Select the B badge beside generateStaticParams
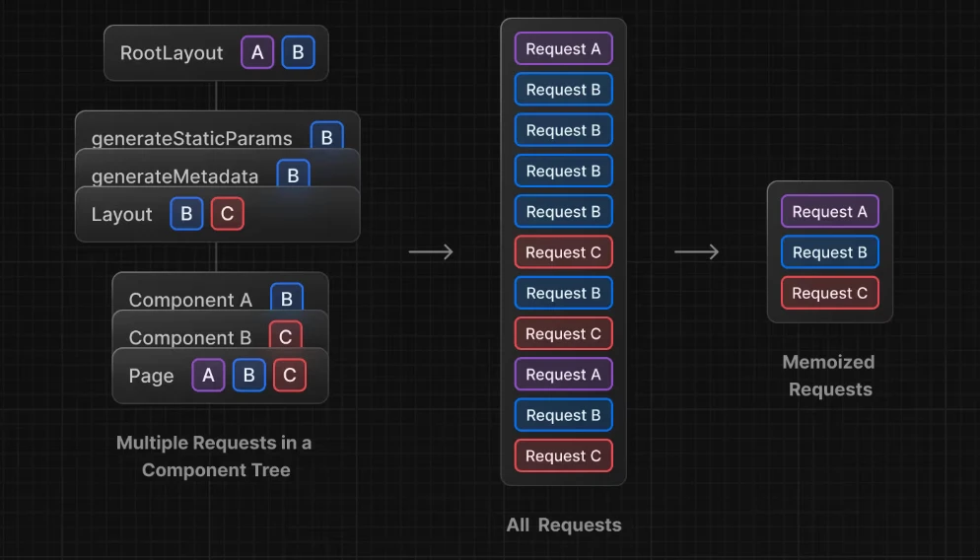This screenshot has width=980, height=560. [x=327, y=137]
